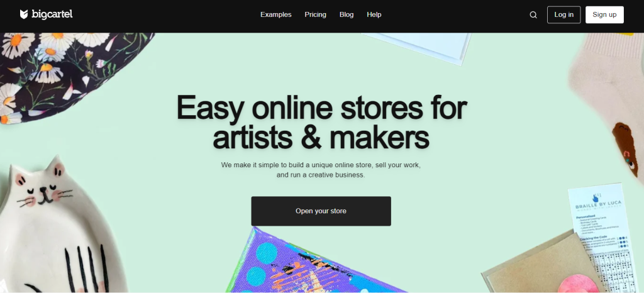644x293 pixels.
Task: Click the Log in button
Action: coord(564,14)
